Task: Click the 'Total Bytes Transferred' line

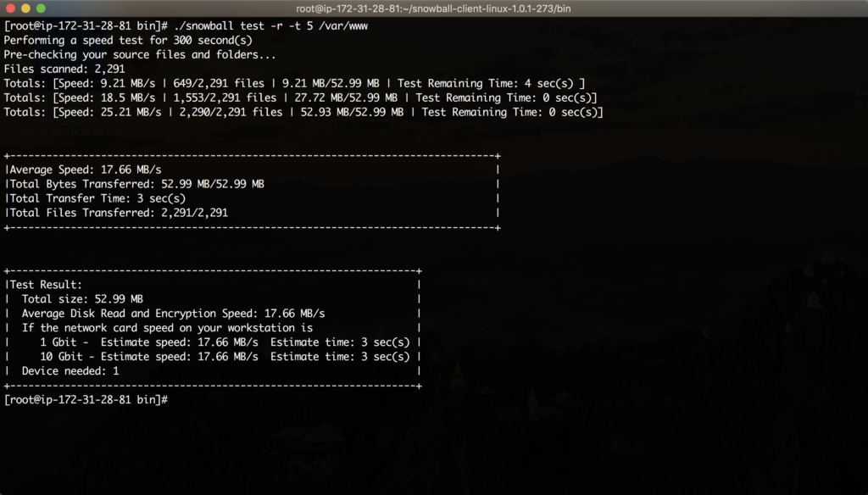Action: point(136,185)
